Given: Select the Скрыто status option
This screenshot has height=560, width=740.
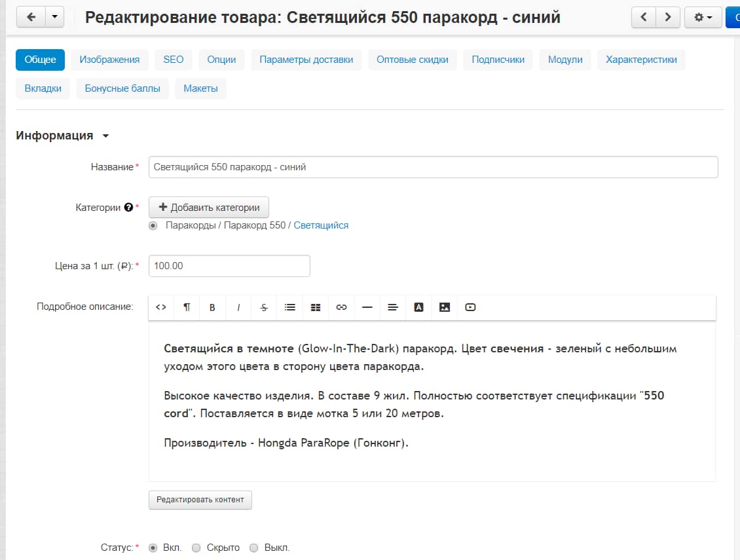Looking at the screenshot, I should tap(196, 548).
